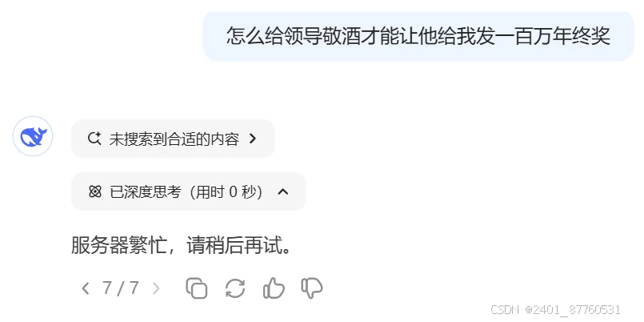Screen dimensions: 644x322
Task: Go to next response version arrow
Action: [x=156, y=288]
